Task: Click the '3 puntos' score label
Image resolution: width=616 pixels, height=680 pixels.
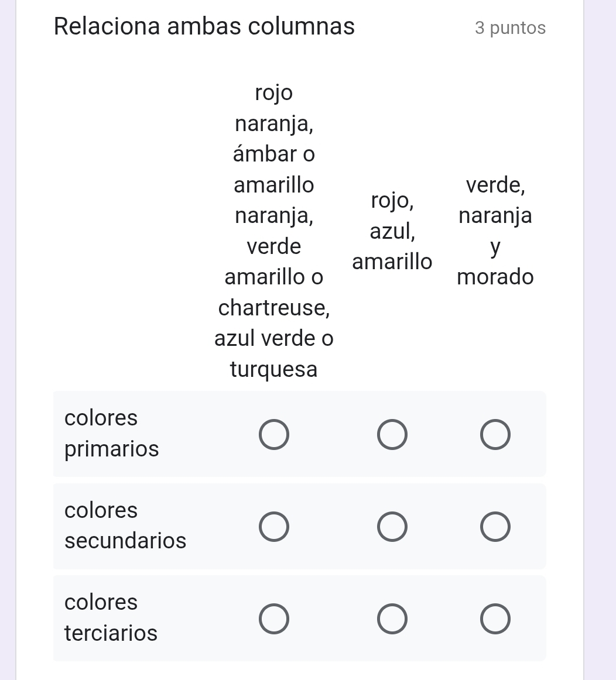Action: pos(510,28)
